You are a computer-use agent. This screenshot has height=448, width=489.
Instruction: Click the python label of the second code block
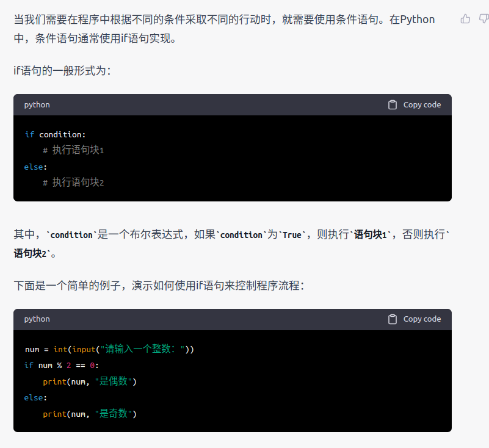37,319
